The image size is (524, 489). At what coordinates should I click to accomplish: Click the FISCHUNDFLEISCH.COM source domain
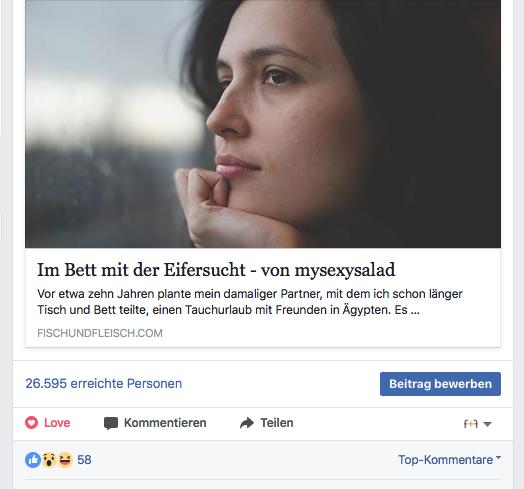100,333
